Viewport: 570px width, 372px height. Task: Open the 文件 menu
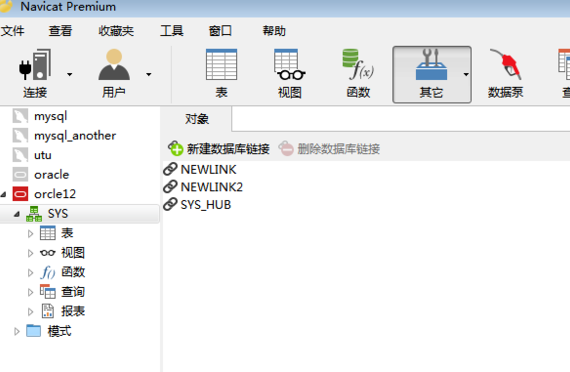pos(13,31)
